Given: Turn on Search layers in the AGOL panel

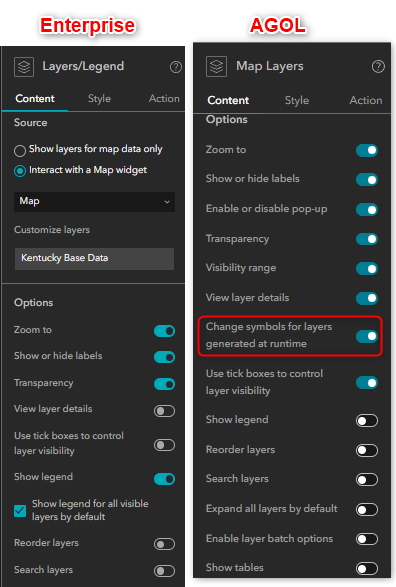Looking at the screenshot, I should (367, 480).
